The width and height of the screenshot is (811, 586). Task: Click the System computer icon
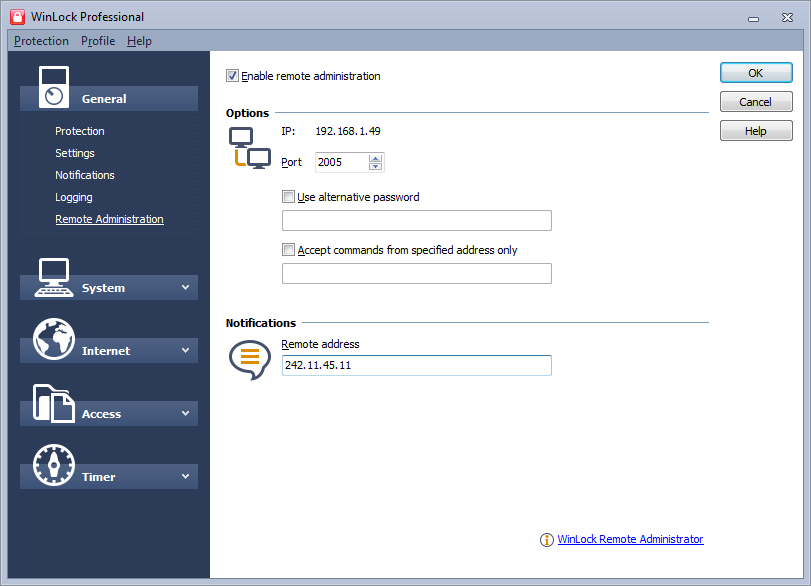point(54,278)
